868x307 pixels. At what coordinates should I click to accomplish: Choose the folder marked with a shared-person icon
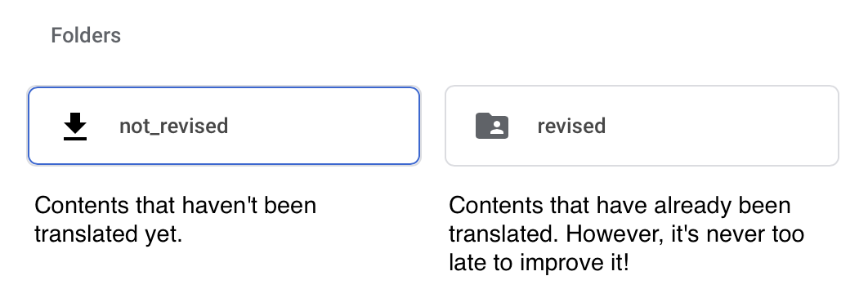coord(642,126)
